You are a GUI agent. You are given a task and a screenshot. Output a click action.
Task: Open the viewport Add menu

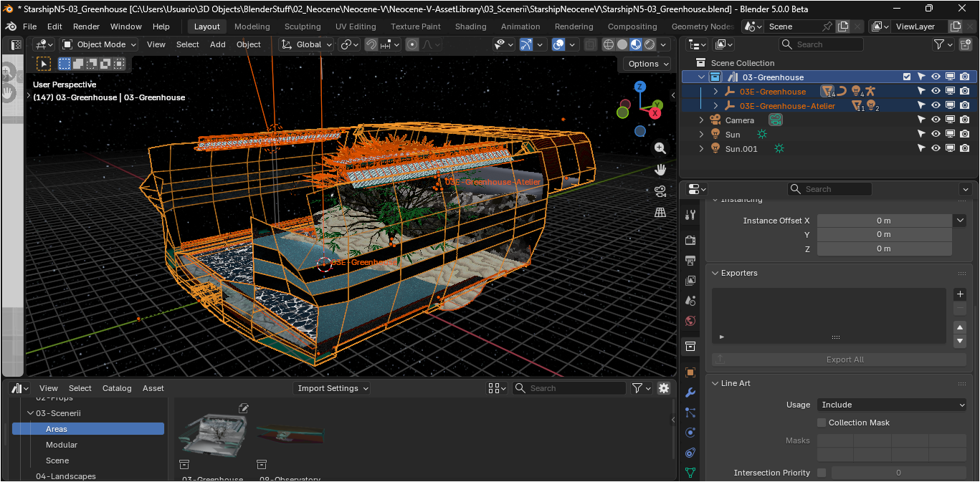218,44
